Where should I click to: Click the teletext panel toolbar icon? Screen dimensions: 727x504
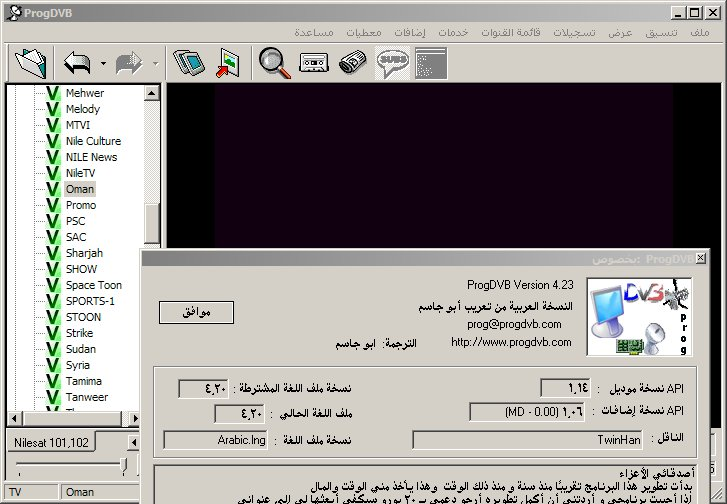click(431, 63)
